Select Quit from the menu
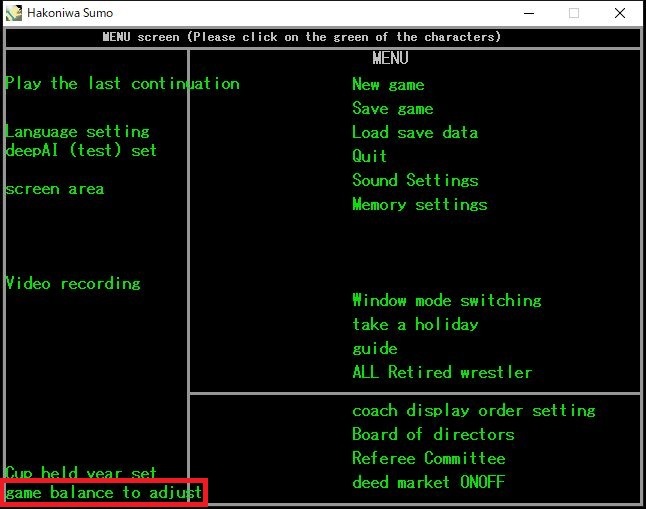 point(370,156)
